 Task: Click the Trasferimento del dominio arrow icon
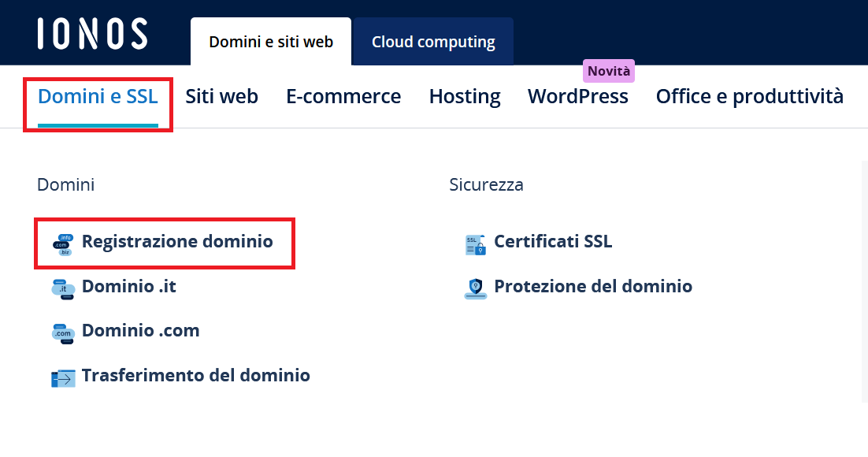click(x=63, y=379)
